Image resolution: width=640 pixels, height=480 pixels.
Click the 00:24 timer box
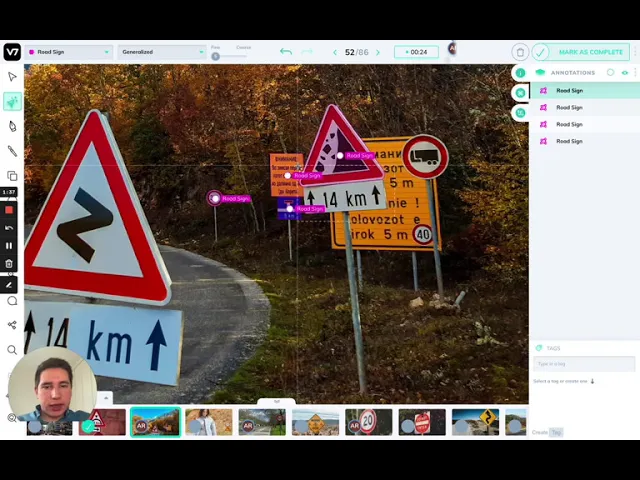[416, 52]
